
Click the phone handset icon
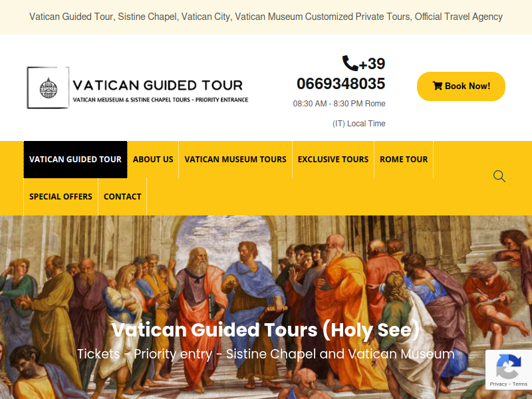coord(350,63)
